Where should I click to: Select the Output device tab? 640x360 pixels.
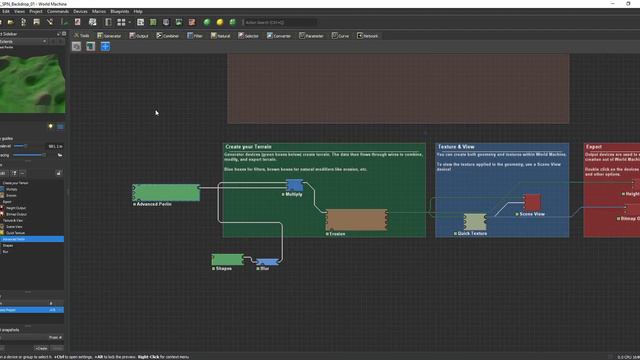139,36
